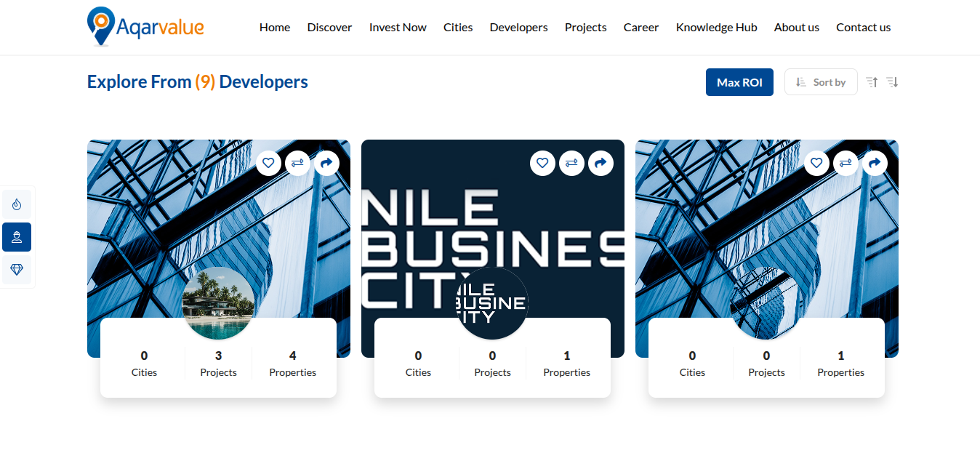Open the beach villa developer avatar
Image resolution: width=980 pixels, height=469 pixels.
(218, 303)
